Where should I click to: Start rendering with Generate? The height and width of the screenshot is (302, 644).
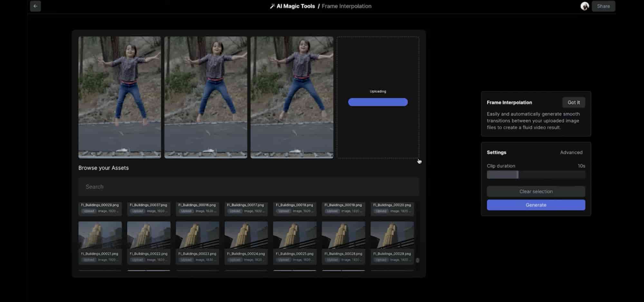[536, 205]
